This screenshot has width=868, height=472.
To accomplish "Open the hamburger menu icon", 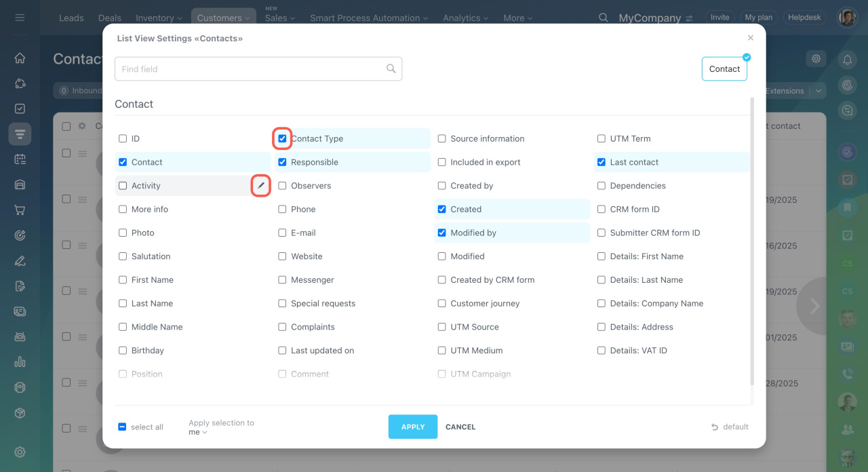I will point(20,18).
